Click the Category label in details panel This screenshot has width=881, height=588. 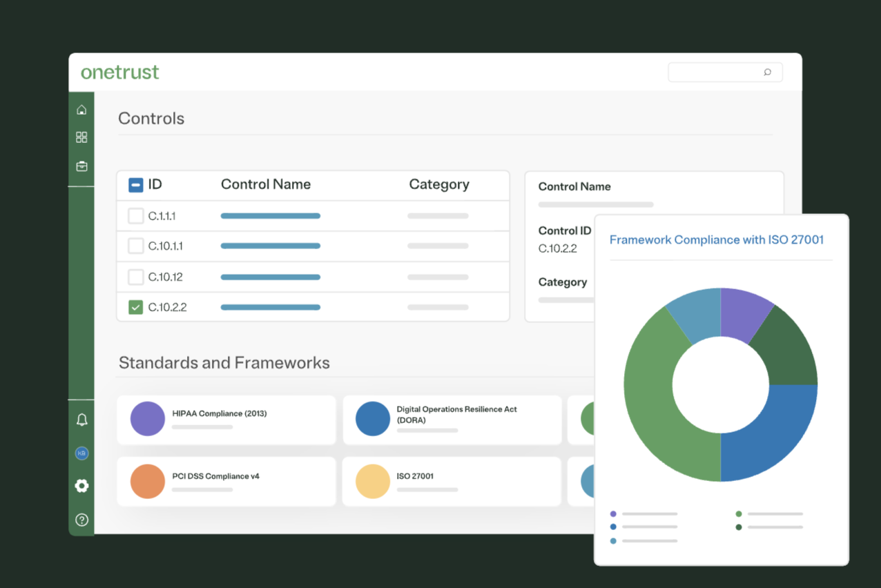[563, 282]
